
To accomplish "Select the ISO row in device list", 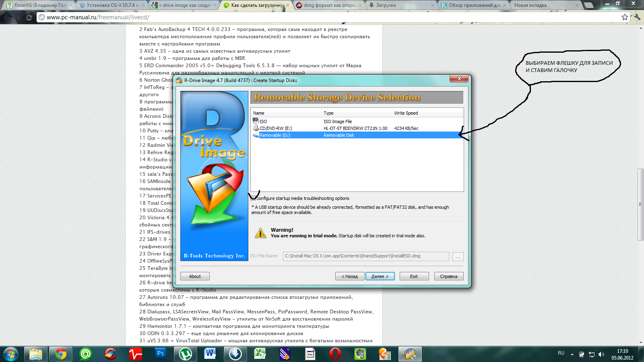I will tap(357, 121).
